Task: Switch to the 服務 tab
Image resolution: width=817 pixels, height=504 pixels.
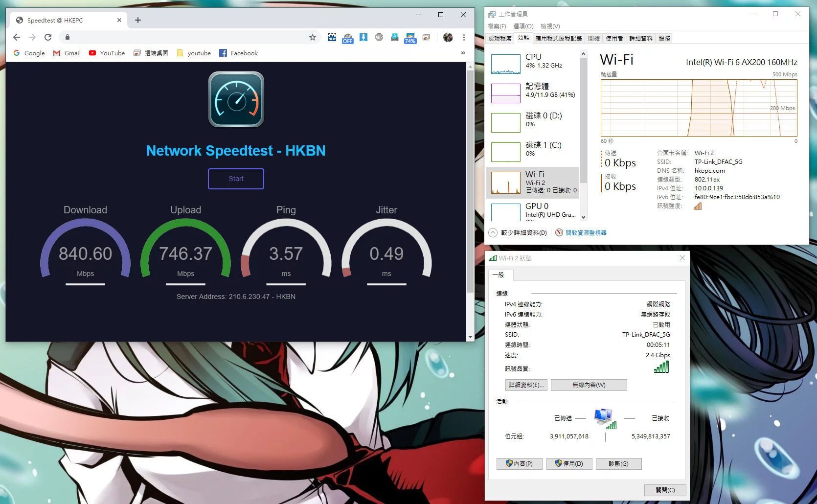Action: click(x=664, y=38)
